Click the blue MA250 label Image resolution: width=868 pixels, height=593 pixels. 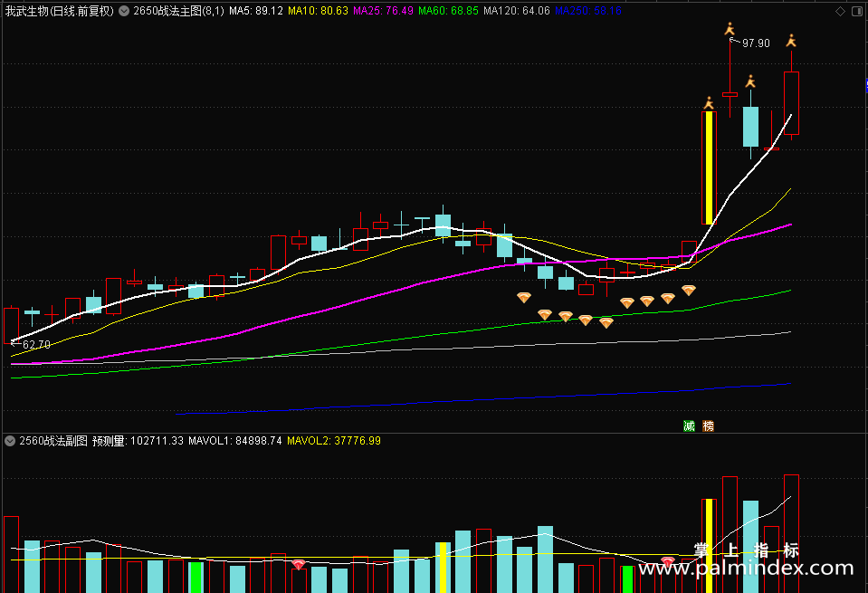pos(588,11)
